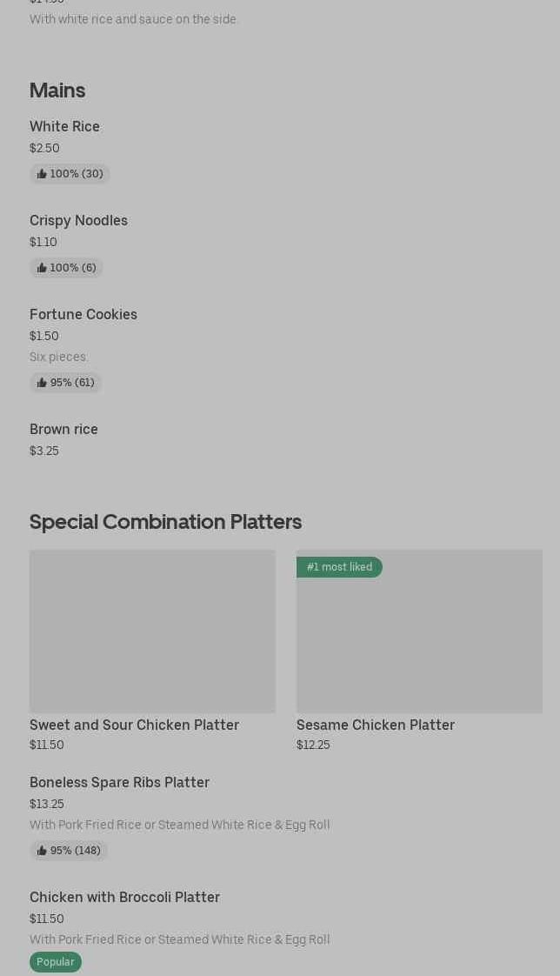Click the Mains section heading

[57, 90]
